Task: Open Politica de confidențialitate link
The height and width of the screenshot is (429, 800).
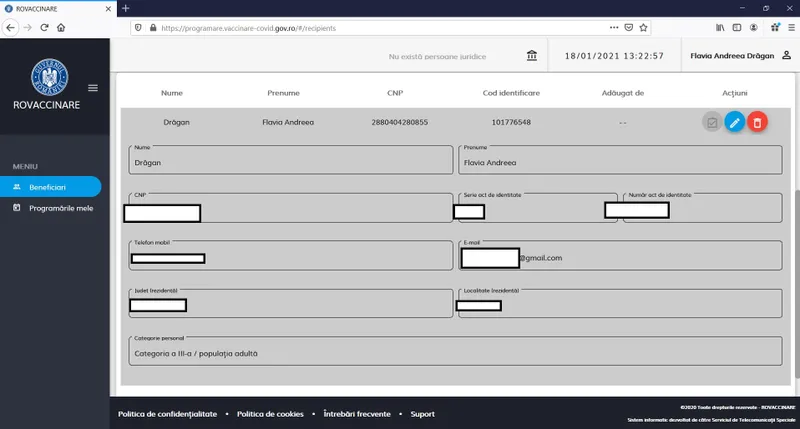Action: click(167, 413)
